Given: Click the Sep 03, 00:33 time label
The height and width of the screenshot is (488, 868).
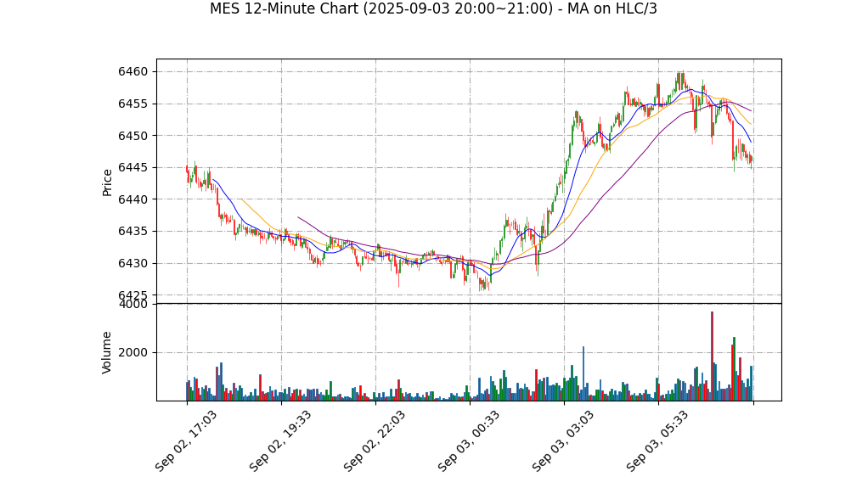Looking at the screenshot, I should click(469, 441).
